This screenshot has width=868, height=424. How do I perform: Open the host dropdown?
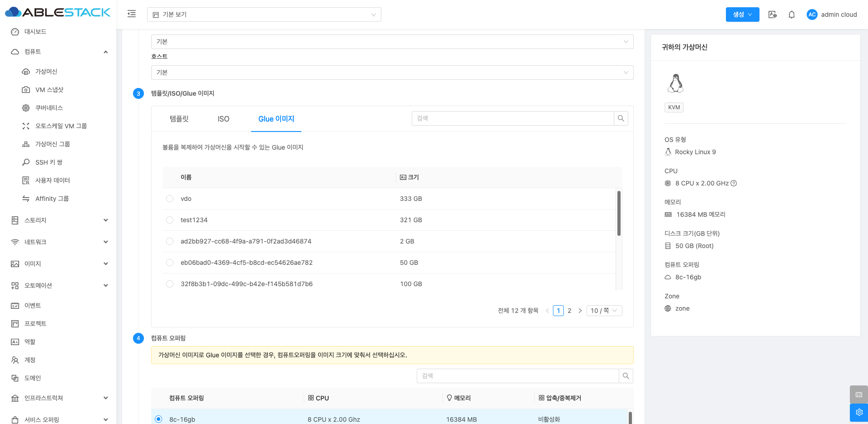(x=392, y=73)
